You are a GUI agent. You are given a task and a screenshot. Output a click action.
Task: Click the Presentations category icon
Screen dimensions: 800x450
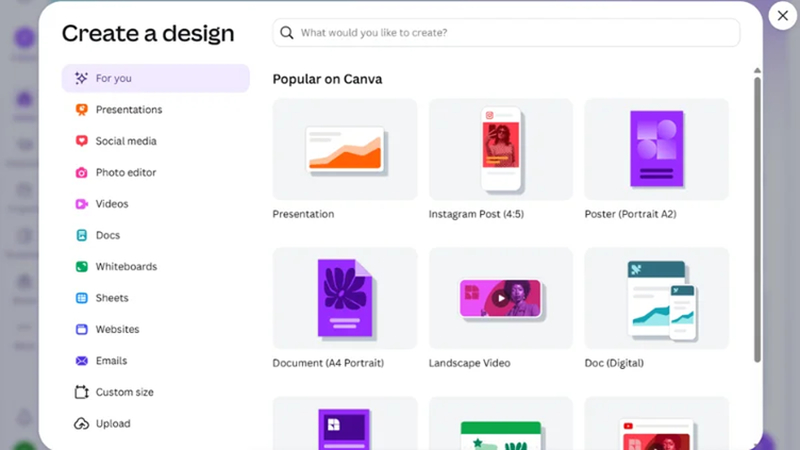pyautogui.click(x=81, y=110)
